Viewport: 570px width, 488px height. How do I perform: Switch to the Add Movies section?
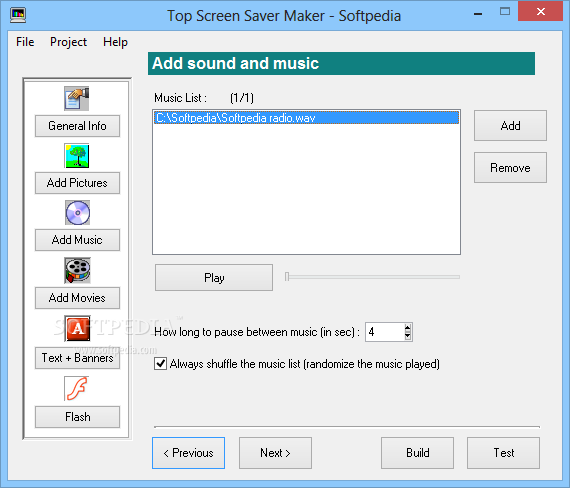pos(77,298)
